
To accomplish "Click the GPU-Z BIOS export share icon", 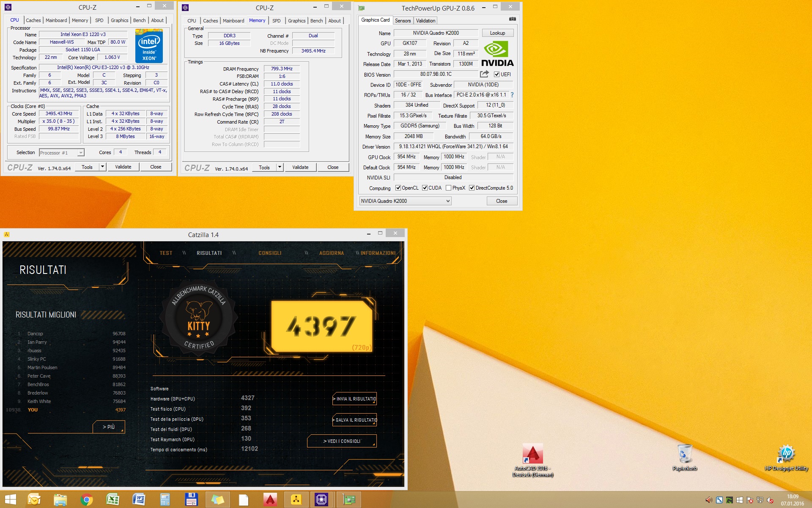I will pos(484,74).
